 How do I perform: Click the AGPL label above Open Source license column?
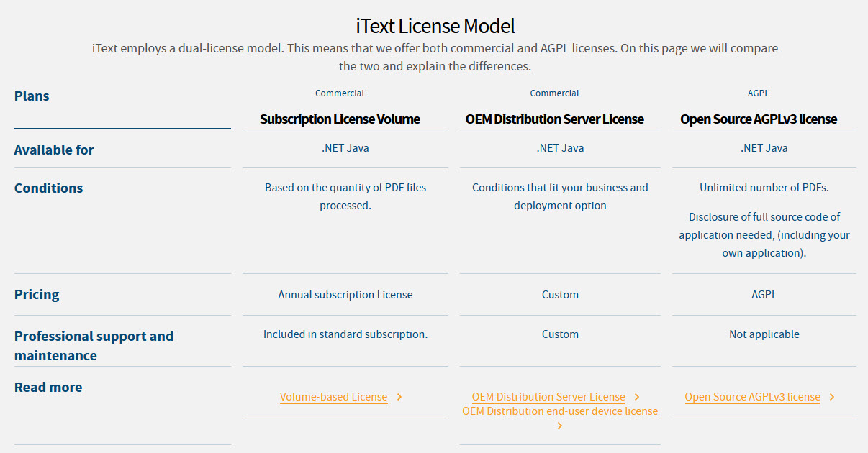point(759,93)
